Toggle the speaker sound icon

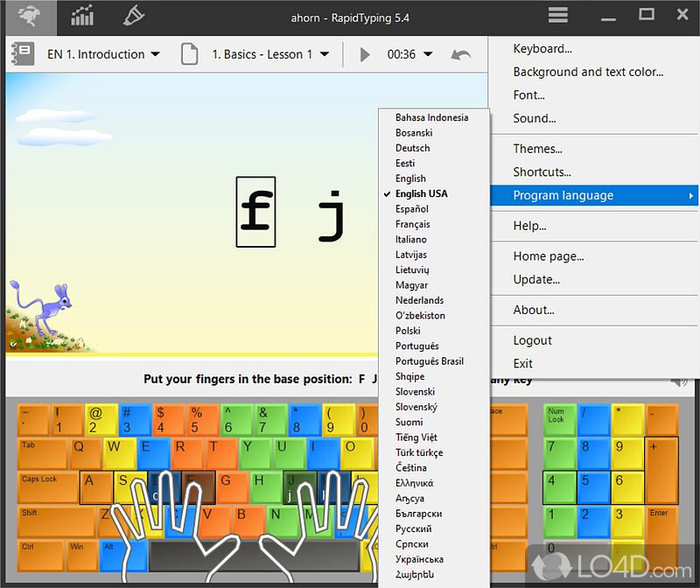pyautogui.click(x=679, y=381)
